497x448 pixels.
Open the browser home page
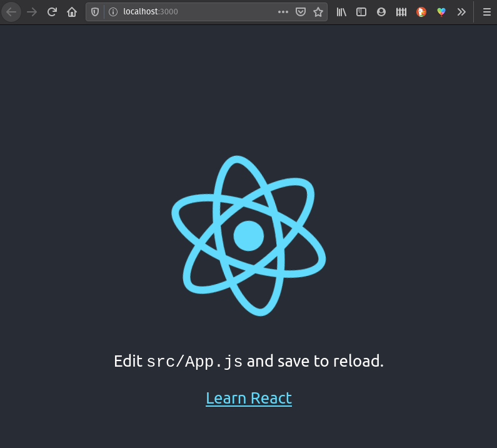(x=72, y=12)
